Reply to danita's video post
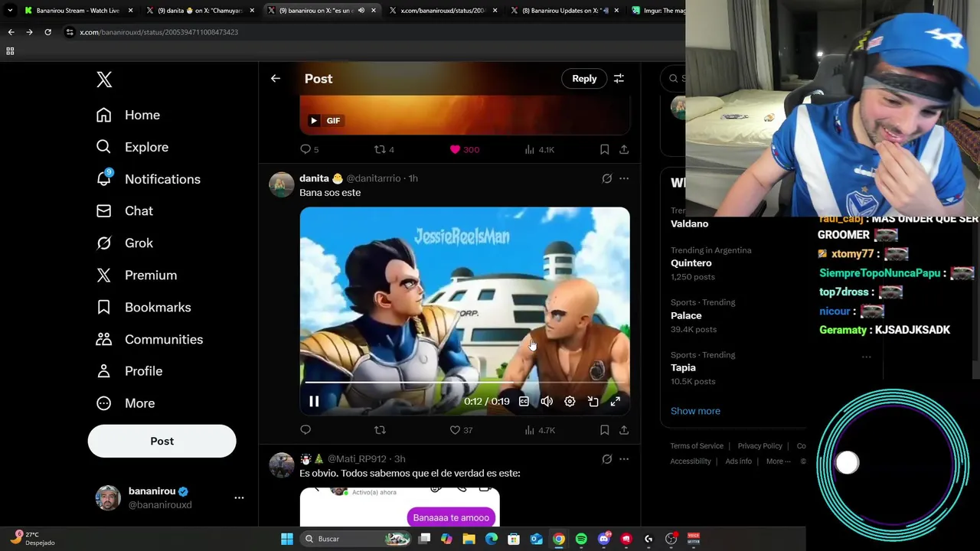Screen dimensions: 980x551 click(x=305, y=430)
